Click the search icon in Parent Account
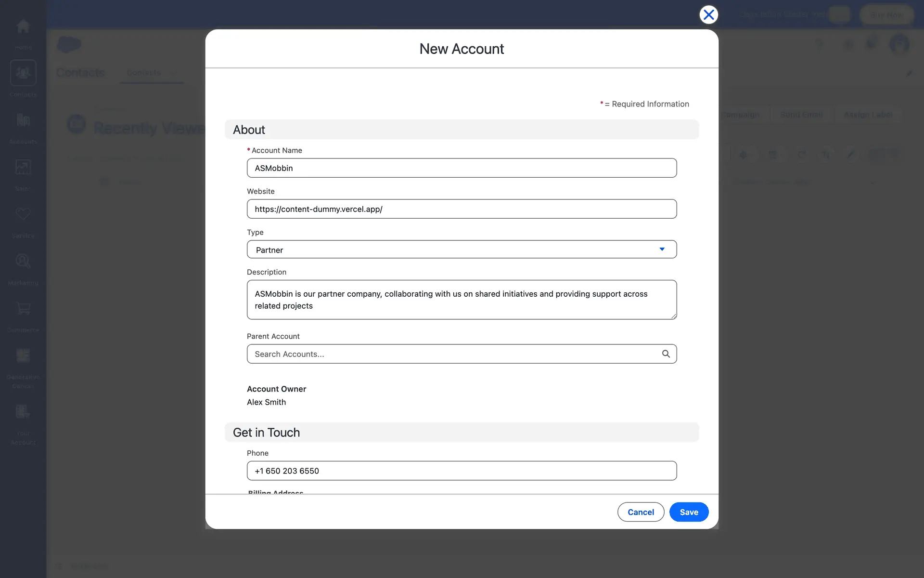The height and width of the screenshot is (578, 924). click(666, 354)
